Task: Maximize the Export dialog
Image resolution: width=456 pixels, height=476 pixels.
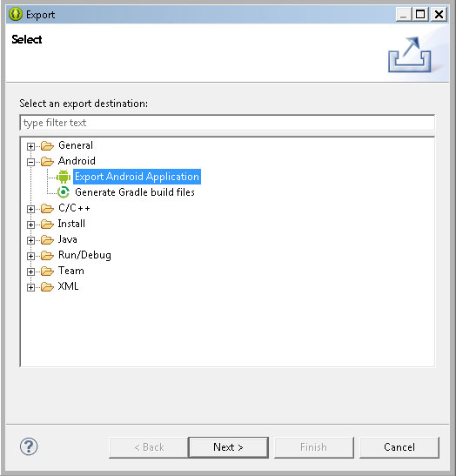Action: (420, 14)
